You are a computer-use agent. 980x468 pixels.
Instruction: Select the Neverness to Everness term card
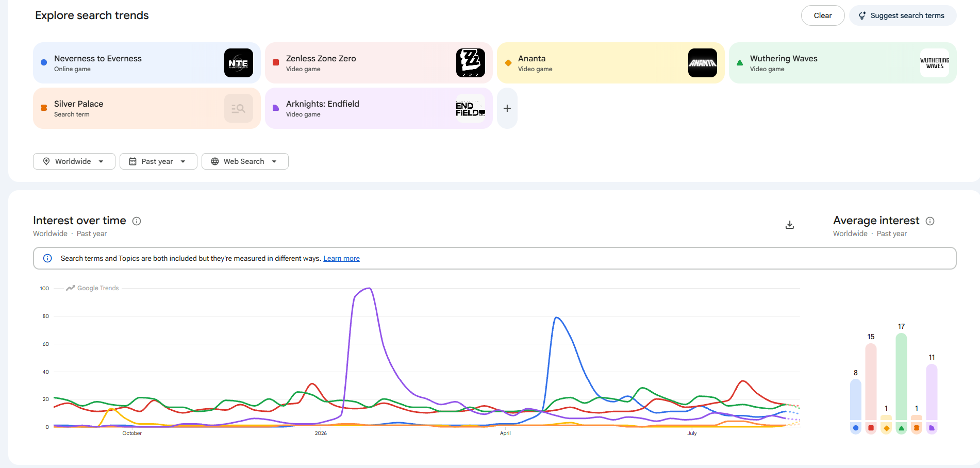(147, 63)
